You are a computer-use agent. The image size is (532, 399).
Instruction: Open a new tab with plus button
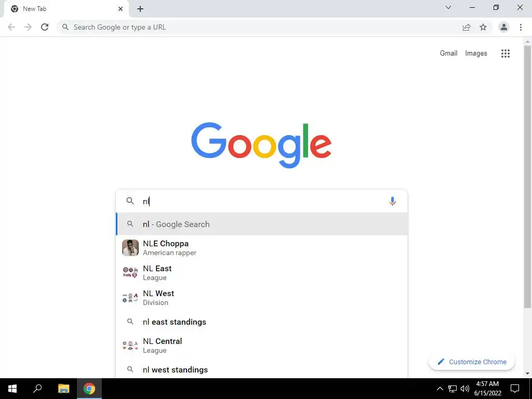(x=140, y=9)
